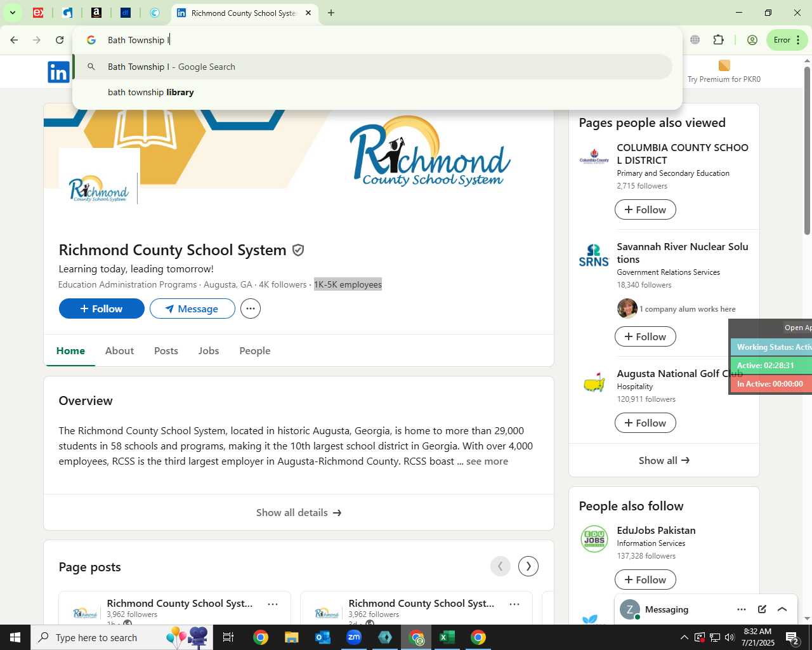Open the ellipsis menu on second page post

tap(514, 604)
